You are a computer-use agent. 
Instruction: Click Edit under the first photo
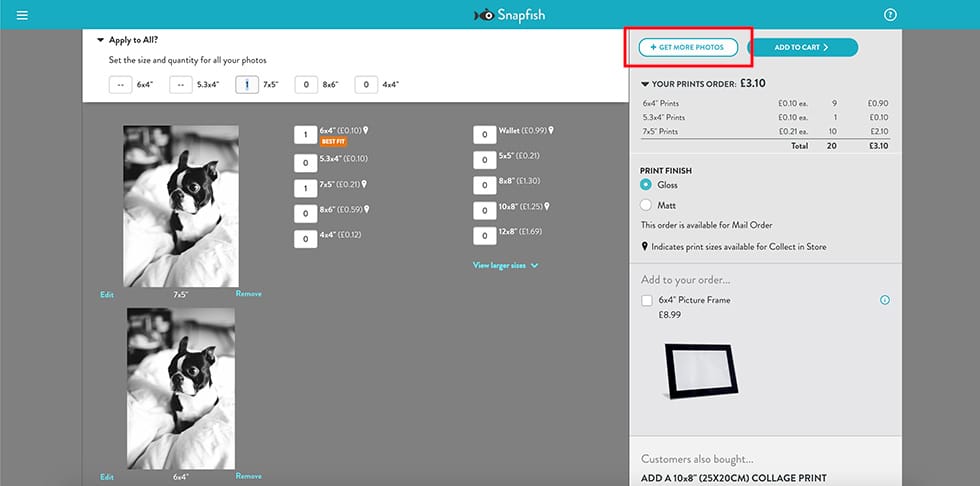pyautogui.click(x=107, y=295)
